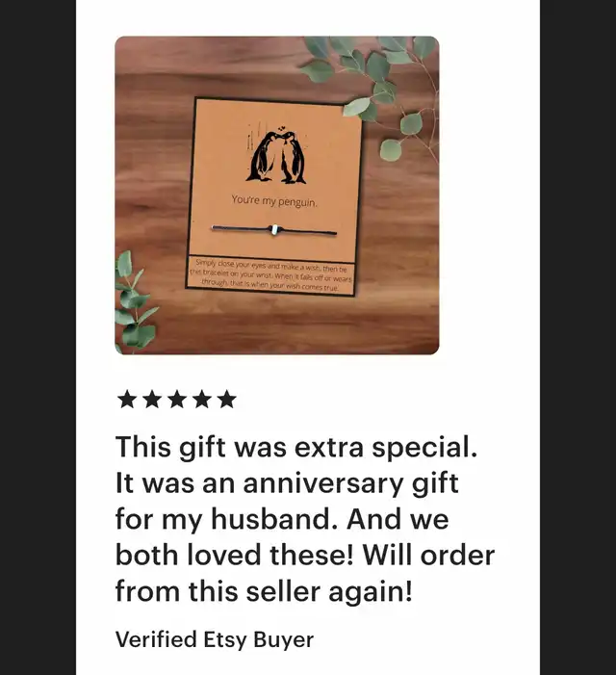Select the fifth review star
The width and height of the screenshot is (616, 675).
[x=227, y=399]
